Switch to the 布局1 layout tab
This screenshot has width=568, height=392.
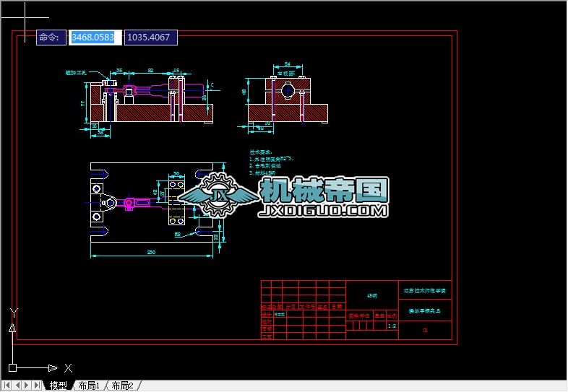coord(89,386)
